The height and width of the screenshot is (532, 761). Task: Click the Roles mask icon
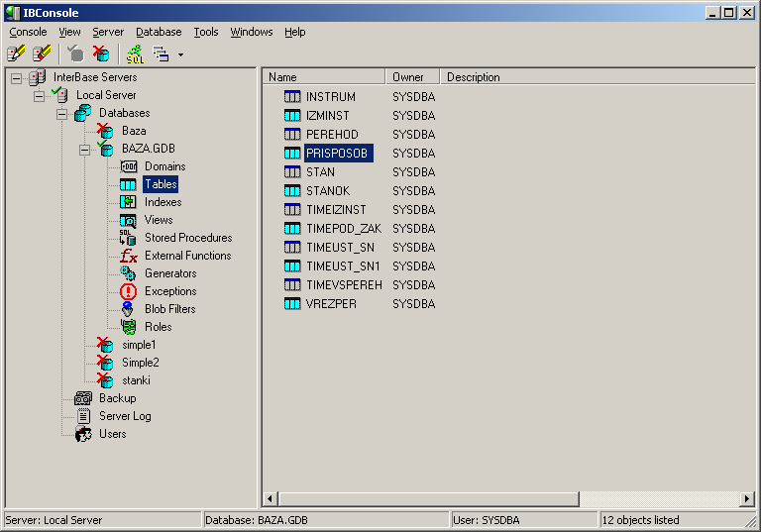[129, 327]
